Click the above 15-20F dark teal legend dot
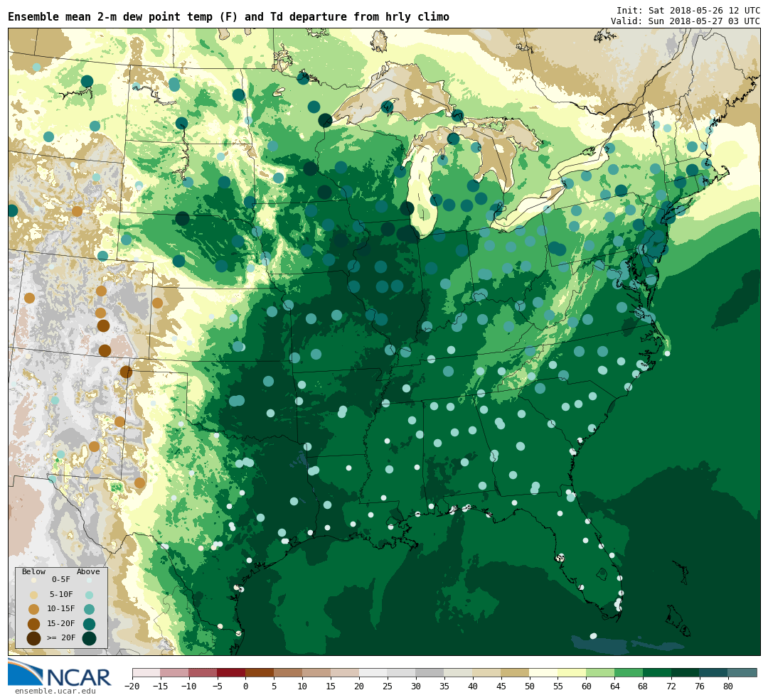 [x=89, y=624]
